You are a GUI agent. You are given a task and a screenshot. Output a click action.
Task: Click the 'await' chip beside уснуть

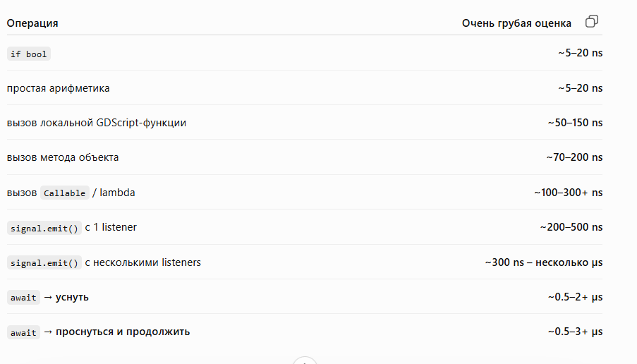[x=23, y=298]
